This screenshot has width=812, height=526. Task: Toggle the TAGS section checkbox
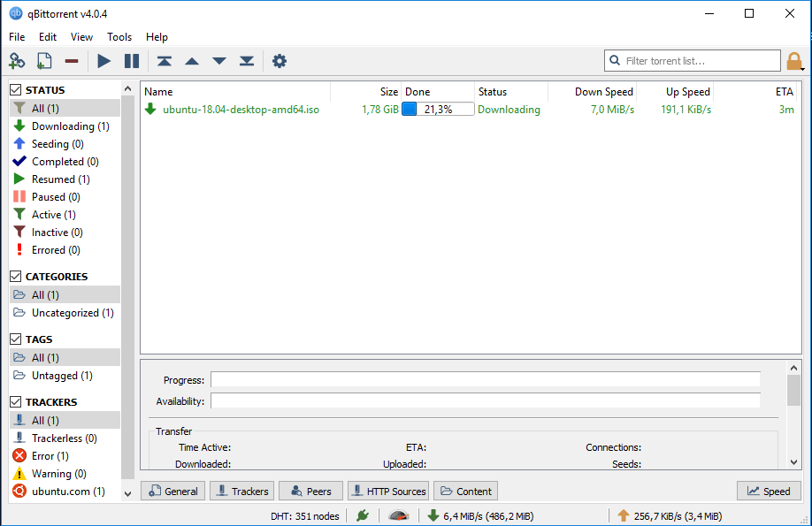tap(16, 339)
